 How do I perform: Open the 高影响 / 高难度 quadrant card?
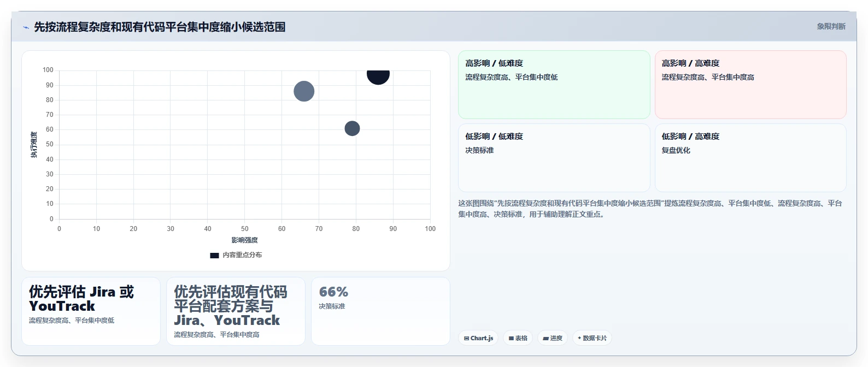[750, 85]
